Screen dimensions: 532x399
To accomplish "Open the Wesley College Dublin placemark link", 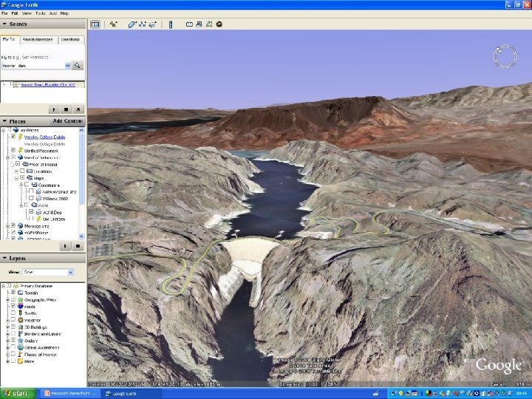I will pos(45,137).
